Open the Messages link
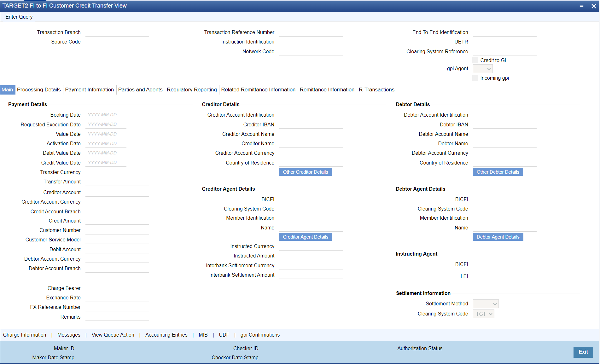 point(69,335)
